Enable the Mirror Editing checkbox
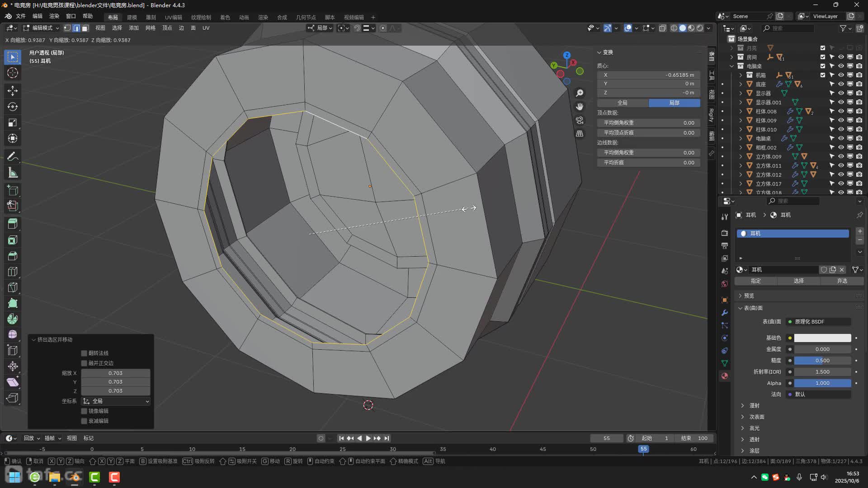The height and width of the screenshot is (488, 868). tap(84, 411)
